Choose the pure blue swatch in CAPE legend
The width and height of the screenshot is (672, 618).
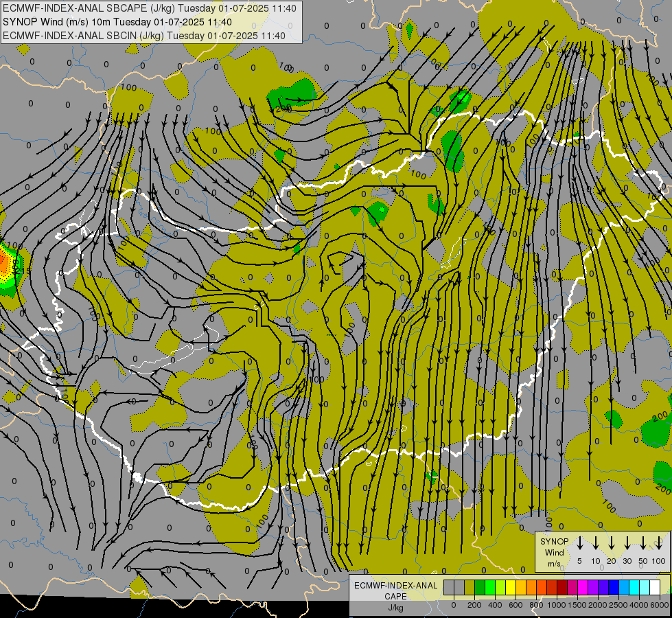pos(613,587)
